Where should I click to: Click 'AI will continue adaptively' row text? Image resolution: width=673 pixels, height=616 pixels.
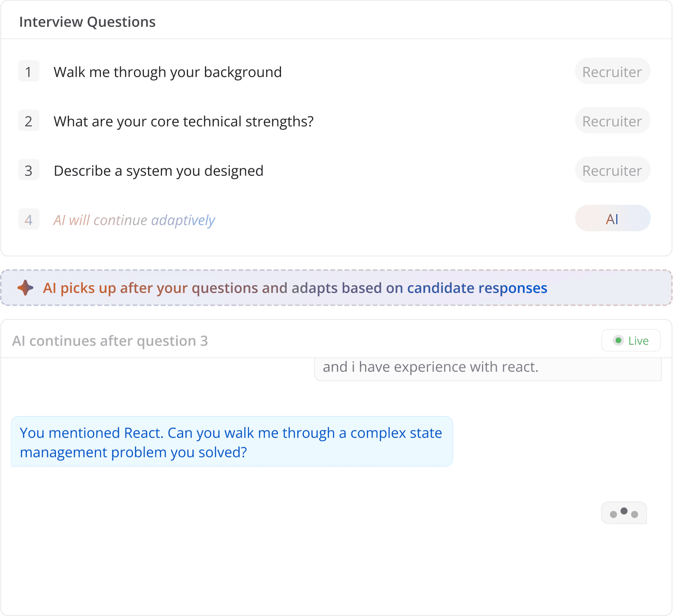click(x=134, y=220)
